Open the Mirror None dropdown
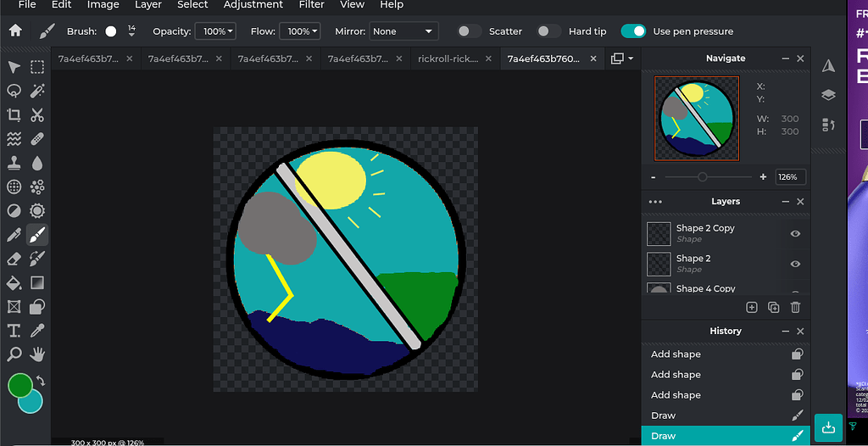 click(x=403, y=31)
